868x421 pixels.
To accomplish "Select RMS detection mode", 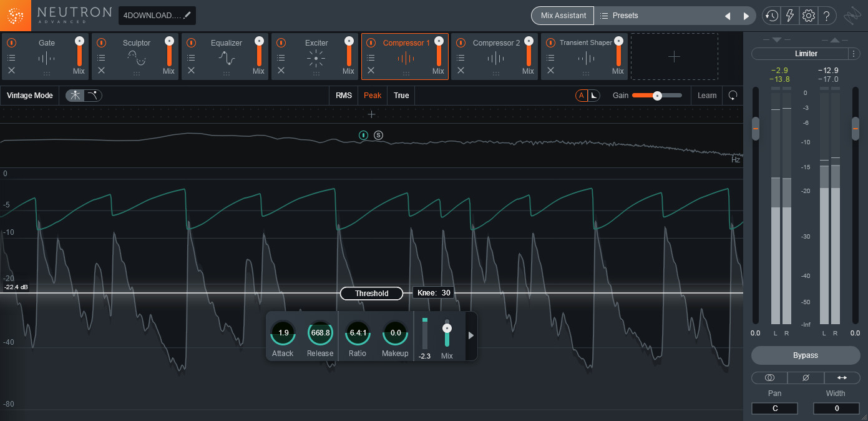I will coord(344,96).
